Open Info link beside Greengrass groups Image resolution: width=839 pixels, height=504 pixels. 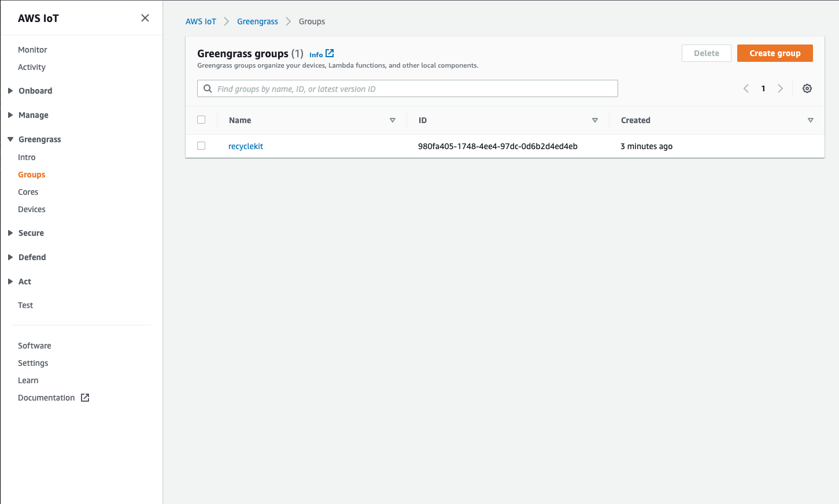click(316, 55)
